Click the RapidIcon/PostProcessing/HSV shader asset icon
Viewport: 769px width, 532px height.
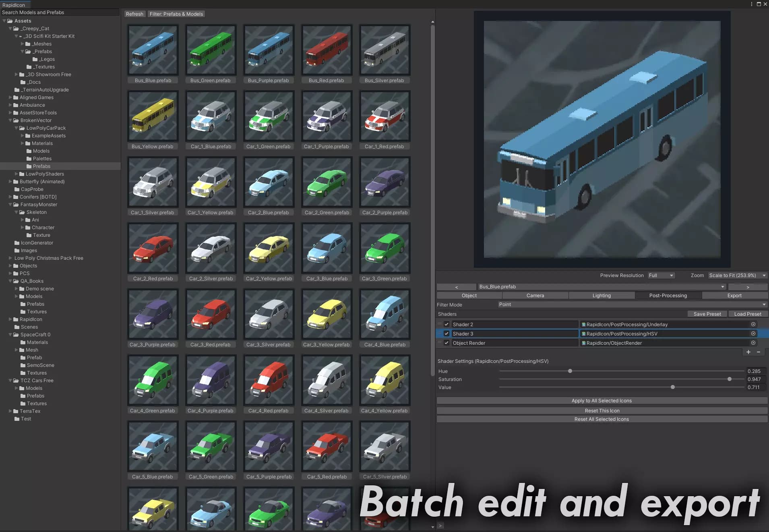click(583, 333)
